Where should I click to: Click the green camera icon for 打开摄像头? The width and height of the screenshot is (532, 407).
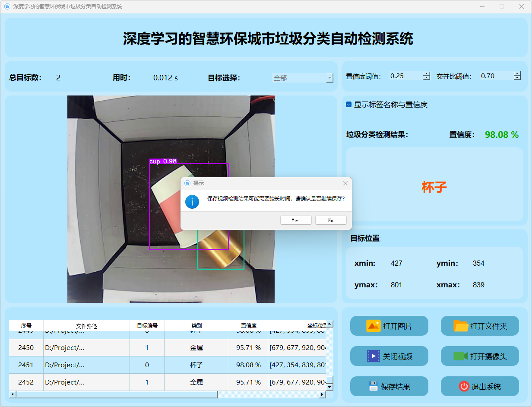point(460,356)
